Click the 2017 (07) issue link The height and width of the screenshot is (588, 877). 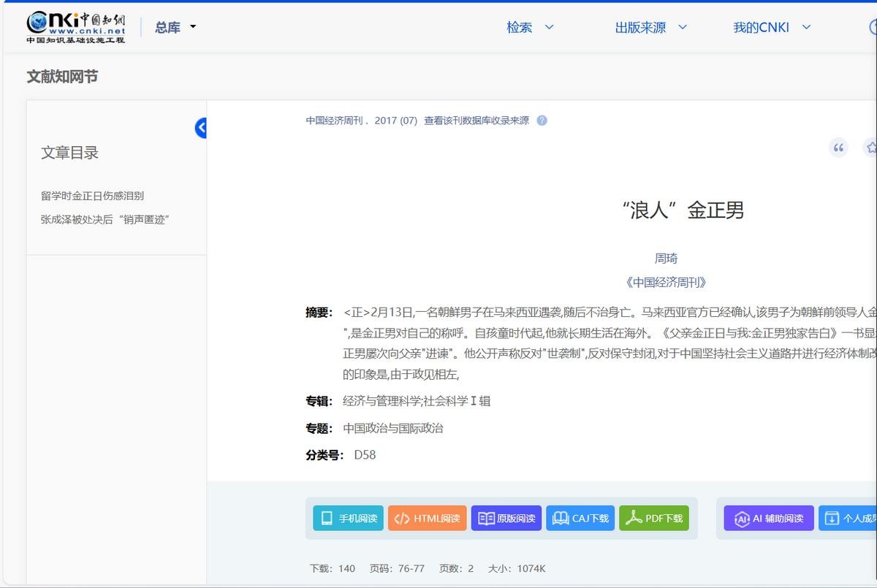coord(395,121)
